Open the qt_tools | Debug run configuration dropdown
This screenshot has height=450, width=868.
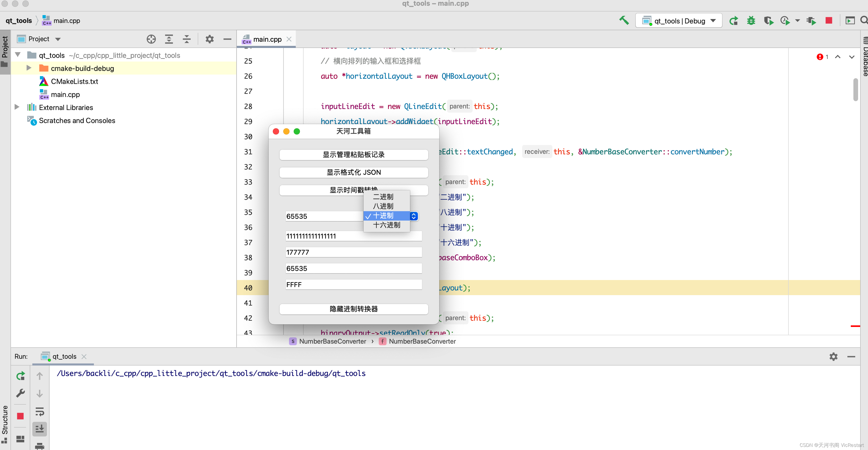pos(678,21)
